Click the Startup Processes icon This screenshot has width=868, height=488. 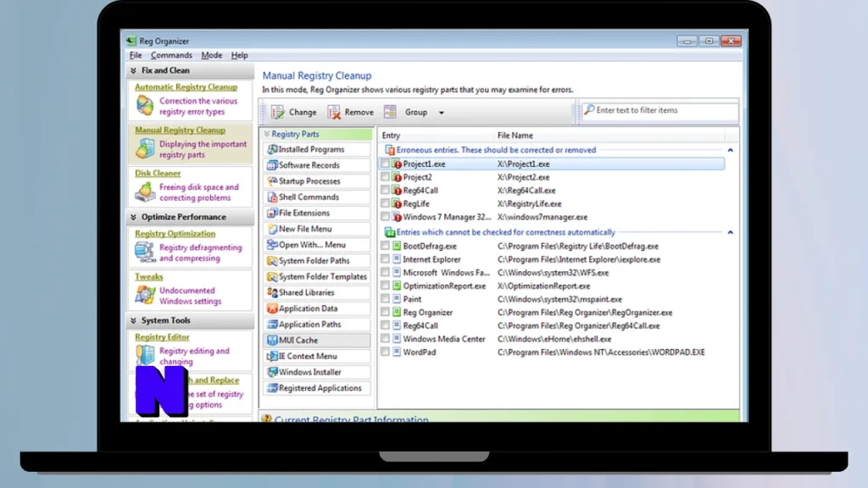coord(272,181)
